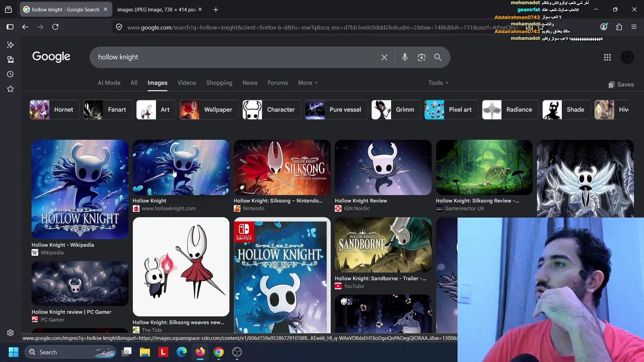Viewport: 644px width, 362px height.
Task: Open the Saves collection
Action: [x=621, y=84]
